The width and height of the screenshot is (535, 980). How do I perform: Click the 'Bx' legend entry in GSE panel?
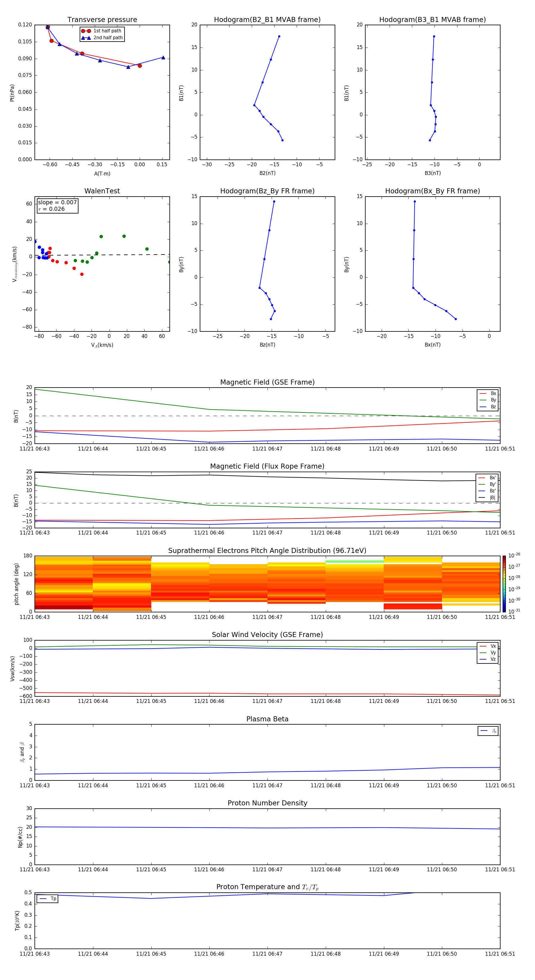pos(488,393)
